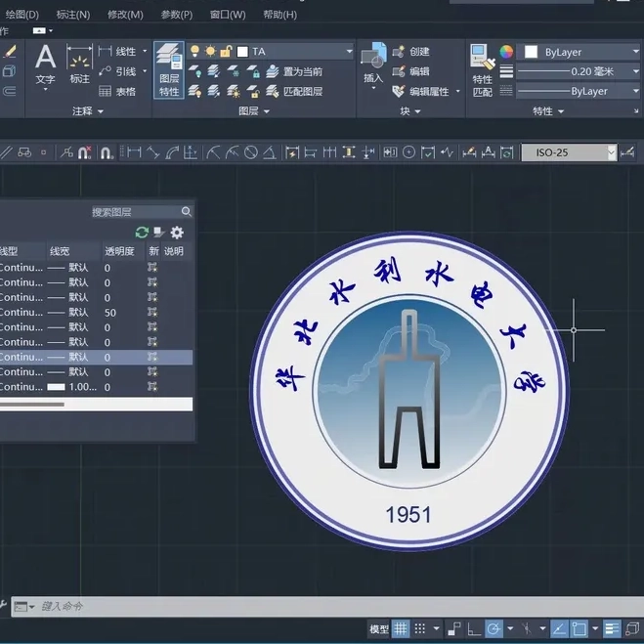Open the 参数(P) menu
Screen dimensions: 644x644
tap(177, 15)
